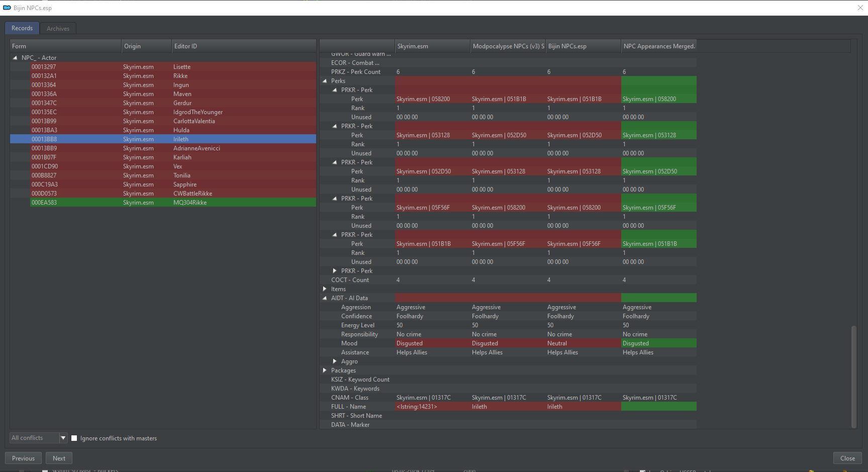The width and height of the screenshot is (868, 472).
Task: Select the AdrianneAvenicci record
Action: [163, 148]
